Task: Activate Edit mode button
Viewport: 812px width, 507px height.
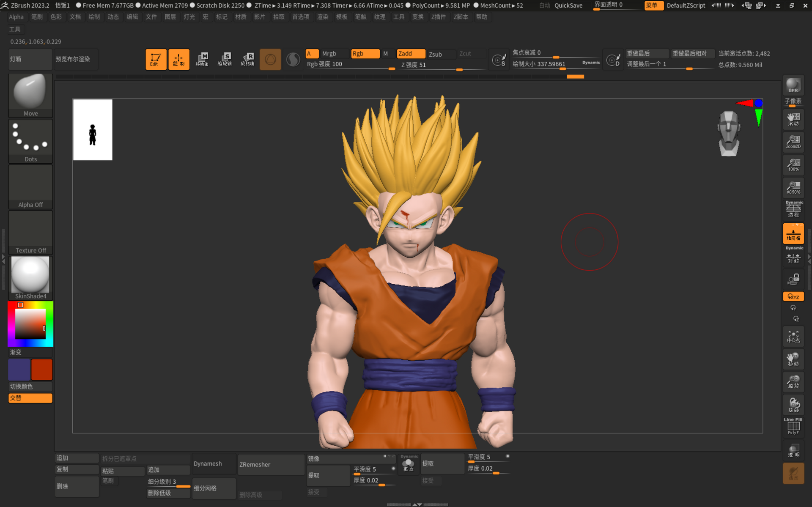Action: pyautogui.click(x=156, y=59)
